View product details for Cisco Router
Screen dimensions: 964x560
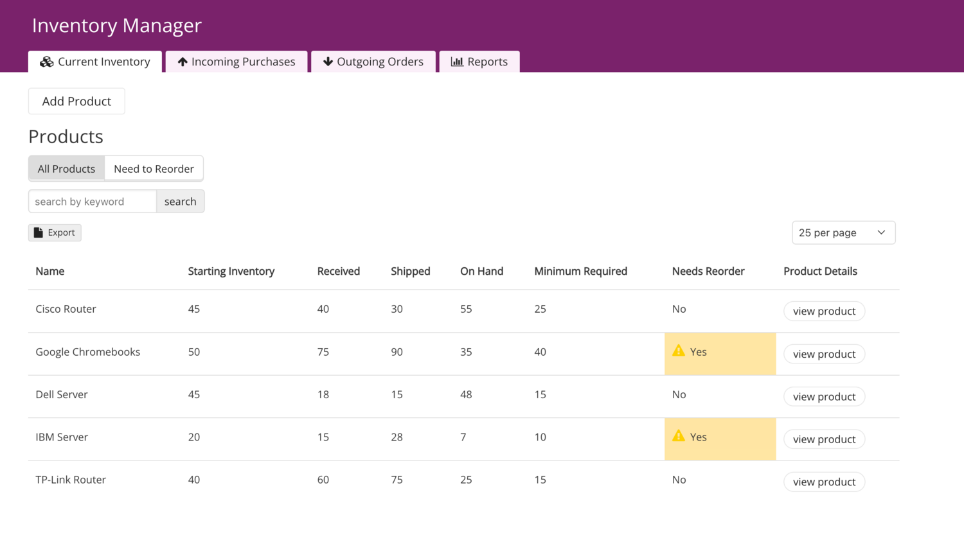[824, 311]
